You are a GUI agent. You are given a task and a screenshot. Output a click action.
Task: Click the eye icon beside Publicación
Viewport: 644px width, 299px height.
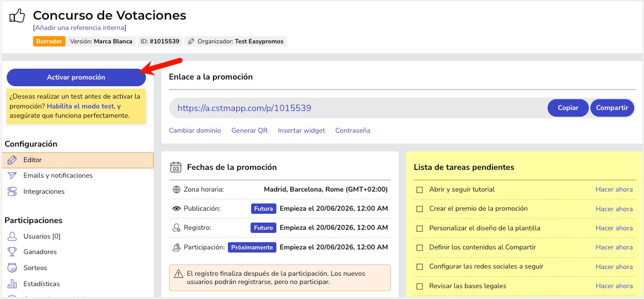(x=176, y=209)
